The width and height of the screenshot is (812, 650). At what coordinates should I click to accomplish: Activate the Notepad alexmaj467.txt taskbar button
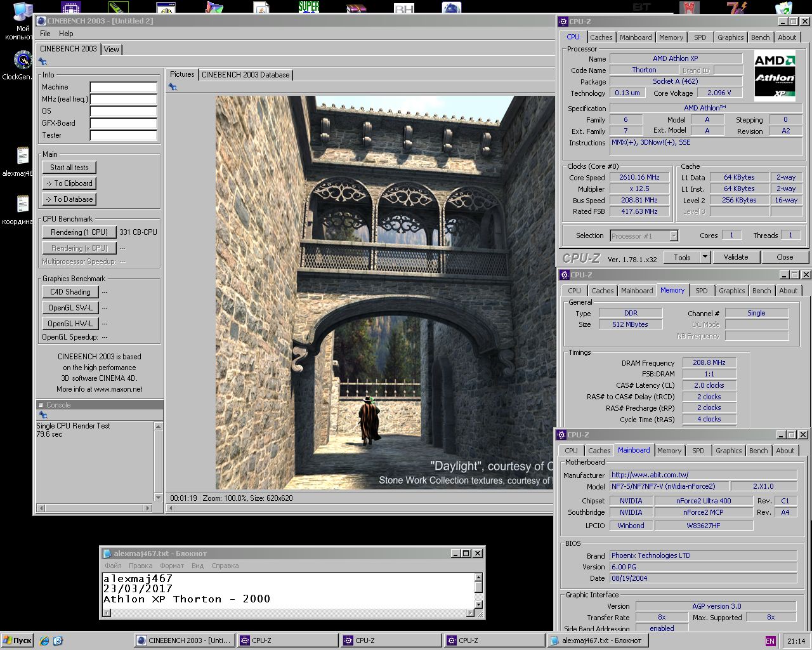pos(598,640)
